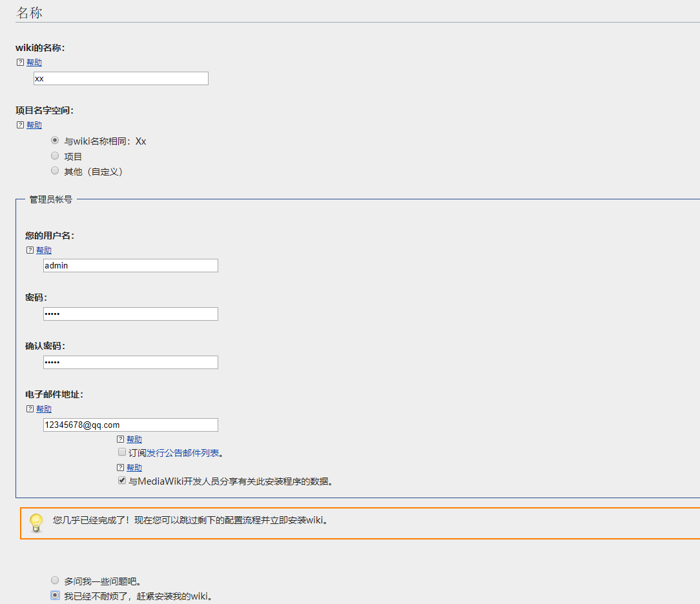Click help icon under 您的用户名

30,250
